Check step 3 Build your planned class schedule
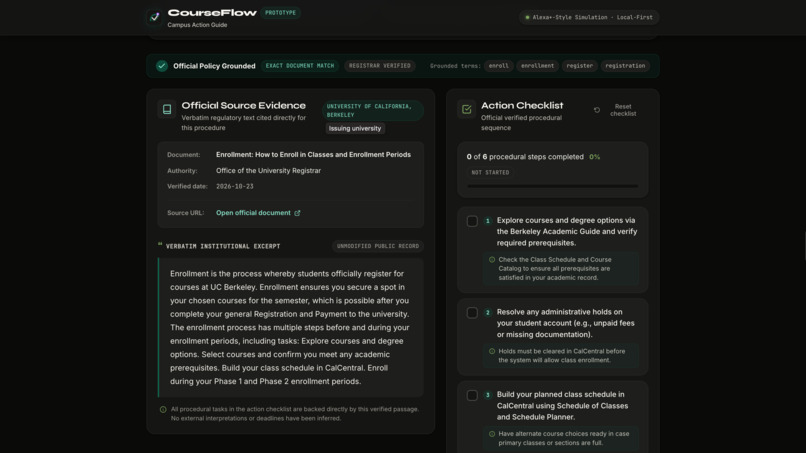Screen dimensions: 806x453 pyautogui.click(x=472, y=395)
